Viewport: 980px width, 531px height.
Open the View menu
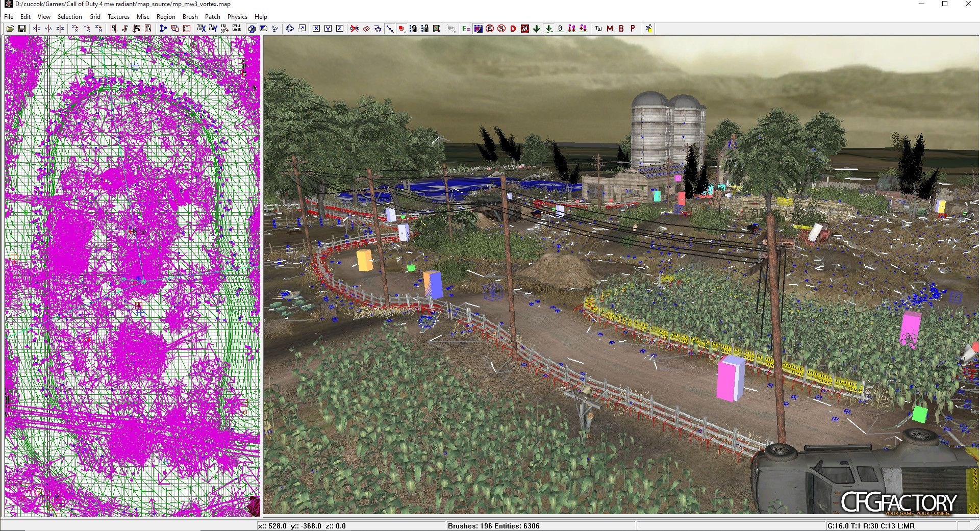[44, 17]
